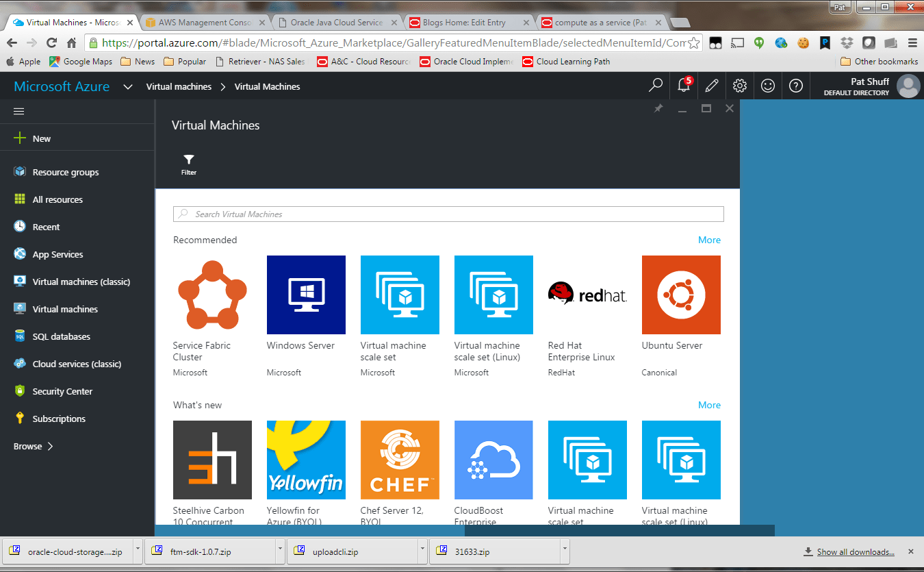
Task: Select the Chef Server 12 tile
Action: click(x=400, y=473)
